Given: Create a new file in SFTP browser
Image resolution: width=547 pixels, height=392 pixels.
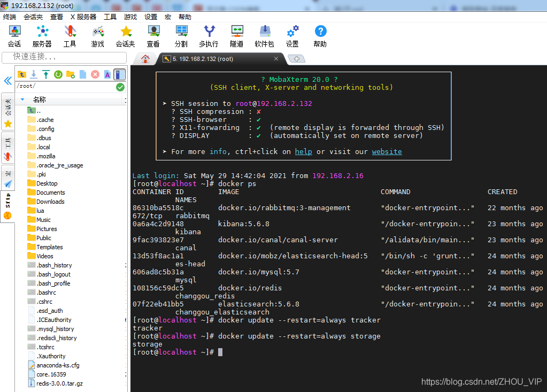Looking at the screenshot, I should click(83, 74).
